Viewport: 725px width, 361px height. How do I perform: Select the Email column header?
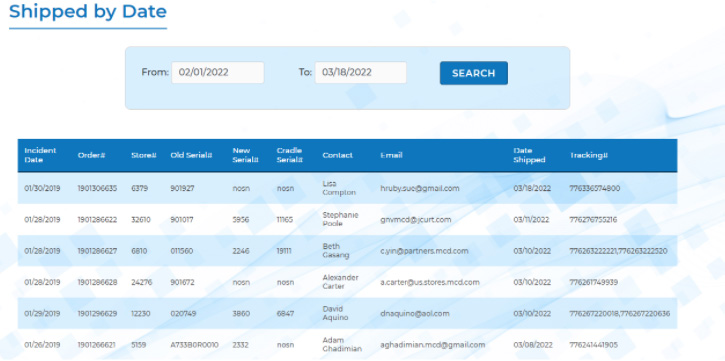click(x=391, y=155)
